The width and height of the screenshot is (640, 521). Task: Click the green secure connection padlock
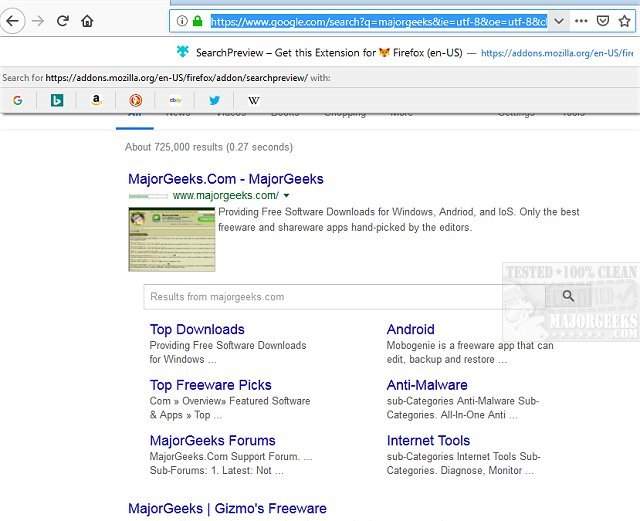click(x=198, y=21)
